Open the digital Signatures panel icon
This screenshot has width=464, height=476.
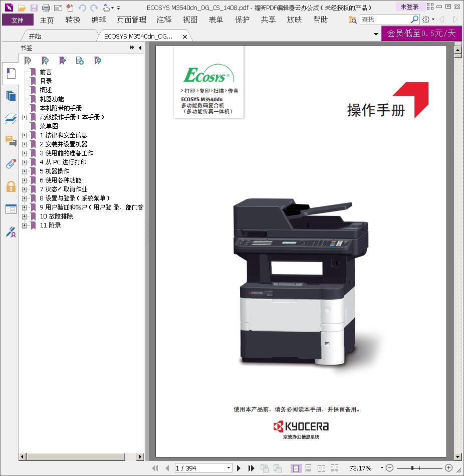point(11,232)
